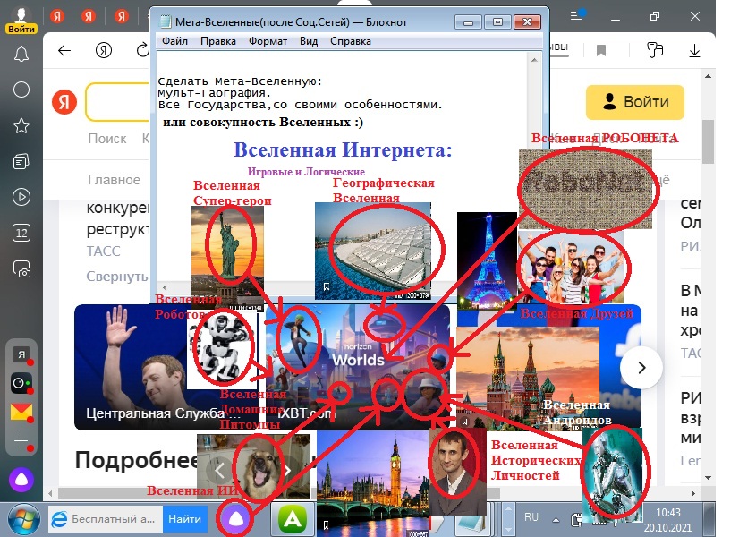Click the Yandex page vertical scrollbar thumb

click(x=708, y=141)
